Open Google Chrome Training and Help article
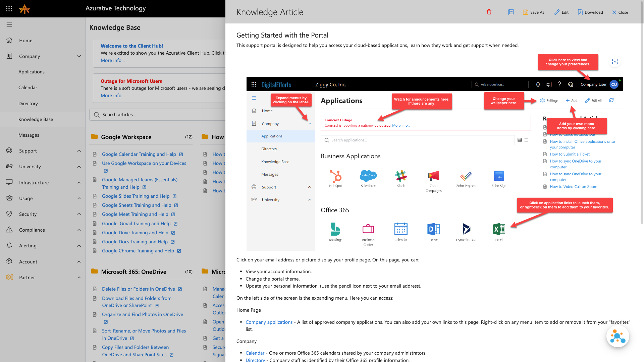The width and height of the screenshot is (644, 362). (138, 251)
